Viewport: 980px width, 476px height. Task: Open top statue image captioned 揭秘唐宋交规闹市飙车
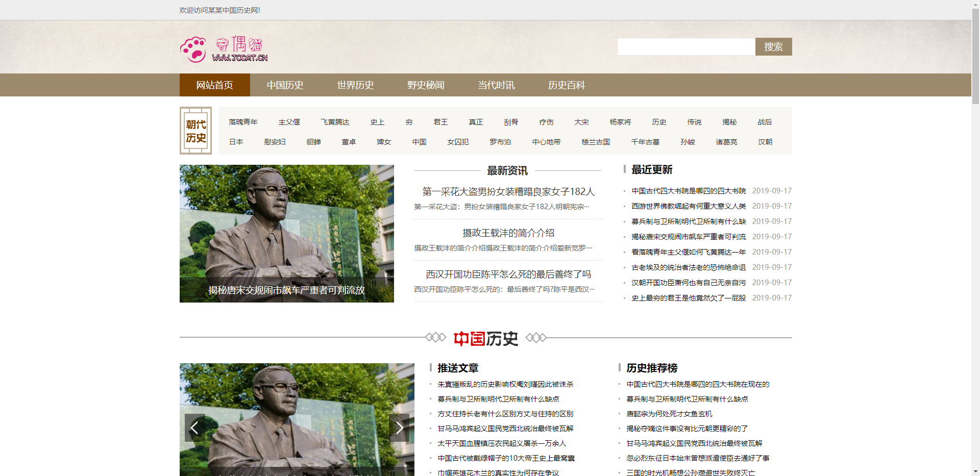click(287, 234)
